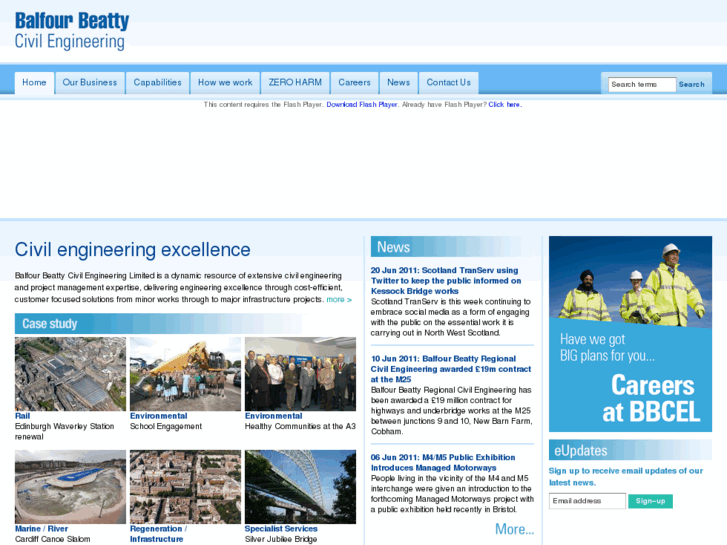Click the Marine / River category link
727x545 pixels.
tap(41, 529)
